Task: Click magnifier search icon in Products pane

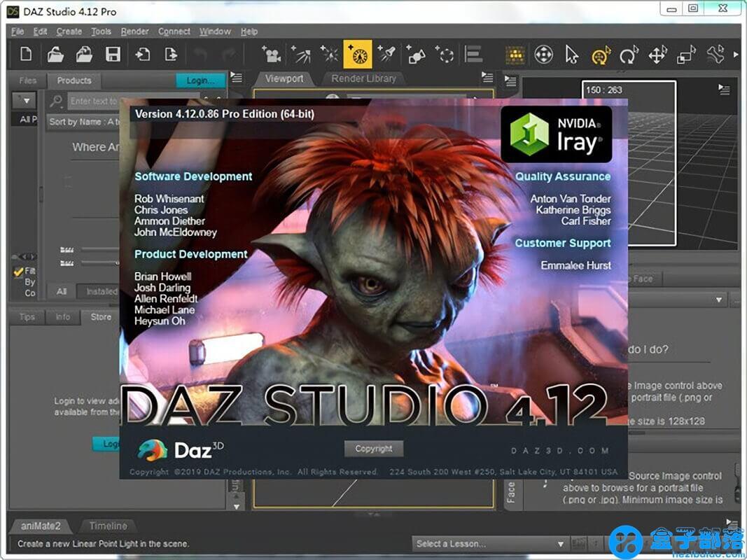Action: (x=57, y=101)
